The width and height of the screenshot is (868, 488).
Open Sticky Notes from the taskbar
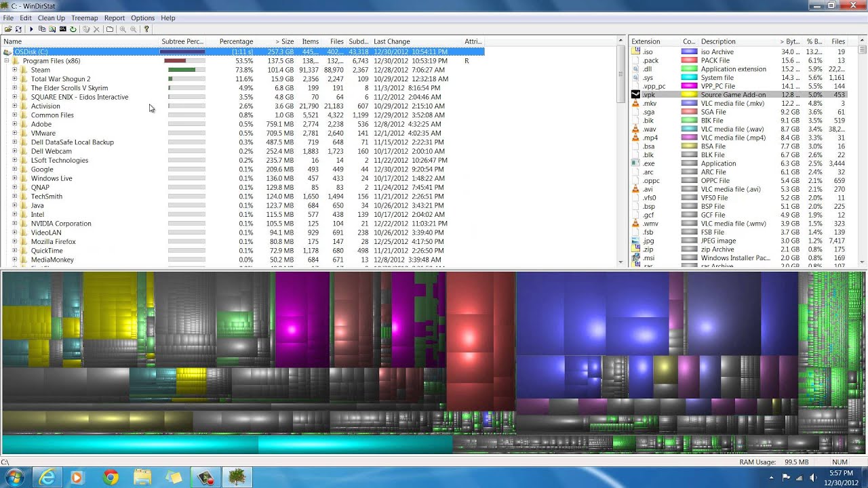[x=174, y=477]
